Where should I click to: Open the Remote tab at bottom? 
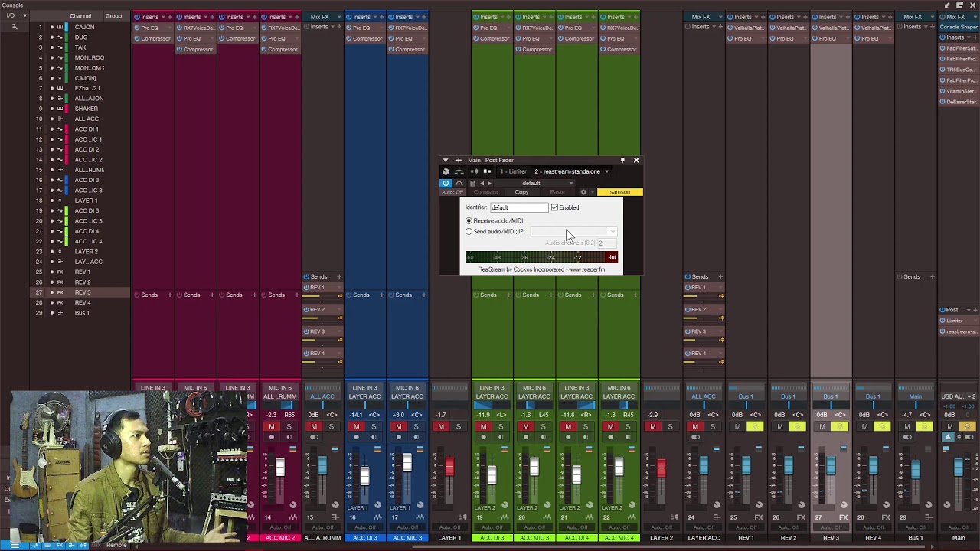116,545
